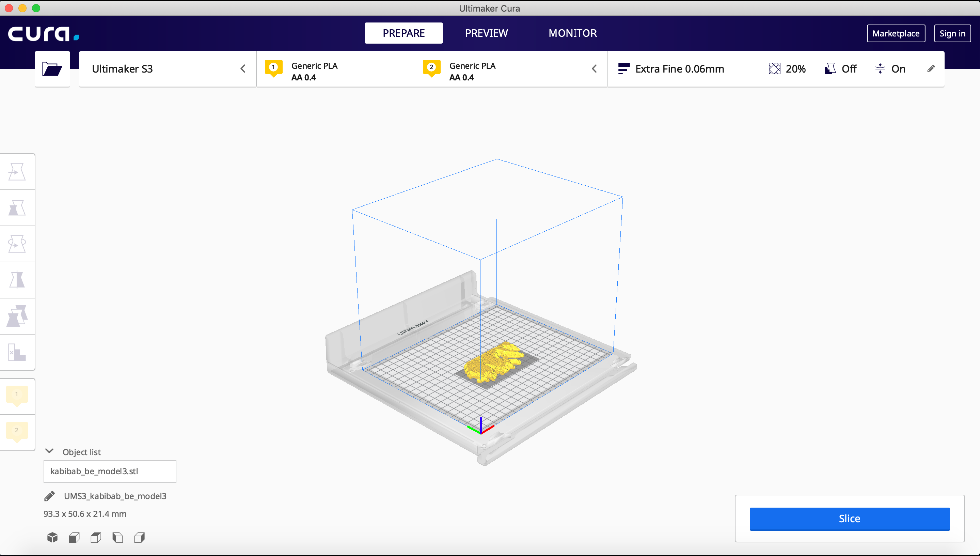Click the Slice button

click(850, 519)
